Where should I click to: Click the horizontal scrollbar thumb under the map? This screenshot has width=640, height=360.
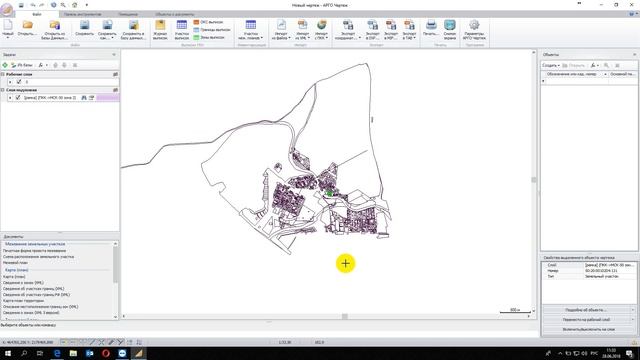[345, 316]
